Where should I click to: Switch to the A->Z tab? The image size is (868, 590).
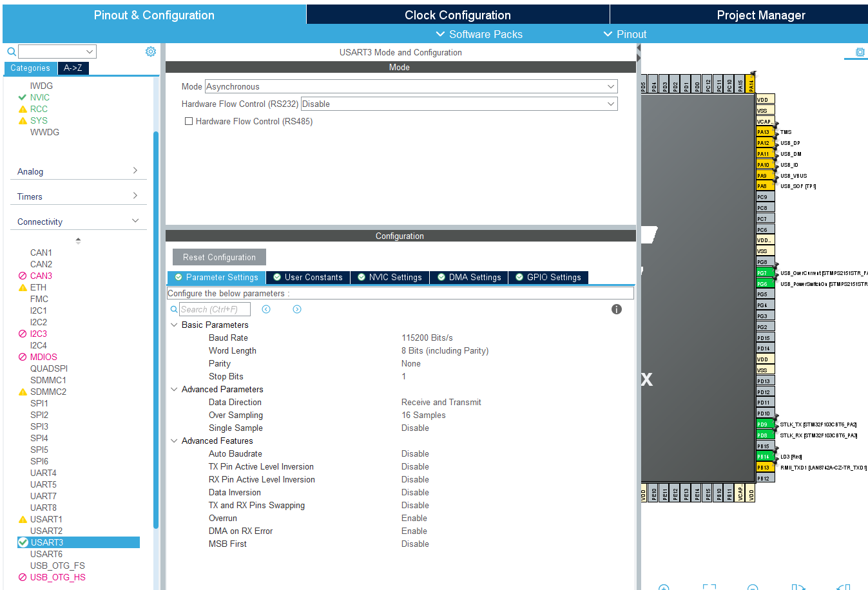pyautogui.click(x=73, y=68)
